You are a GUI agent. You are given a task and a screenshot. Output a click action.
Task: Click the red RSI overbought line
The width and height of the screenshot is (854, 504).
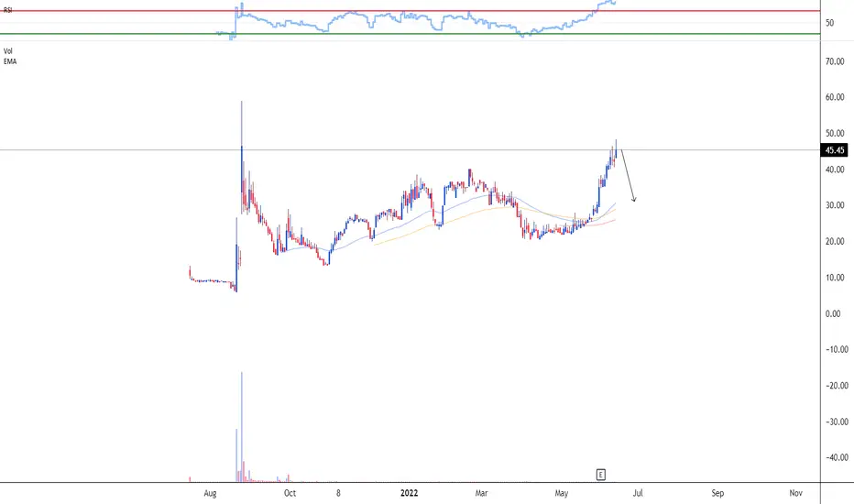tap(410, 10)
